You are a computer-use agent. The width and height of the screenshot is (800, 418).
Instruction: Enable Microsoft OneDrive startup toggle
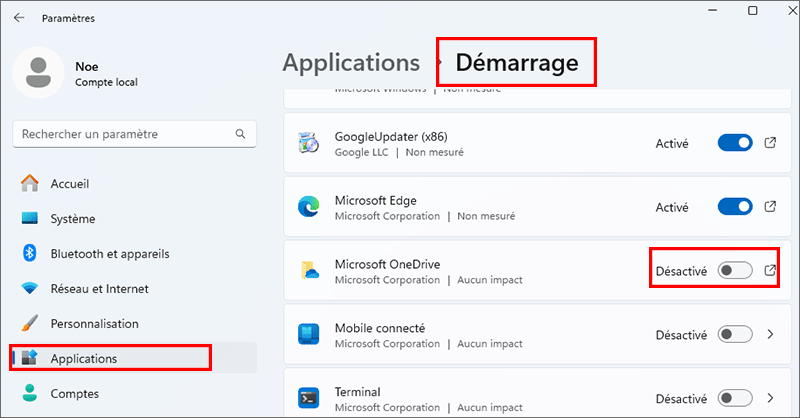735,271
